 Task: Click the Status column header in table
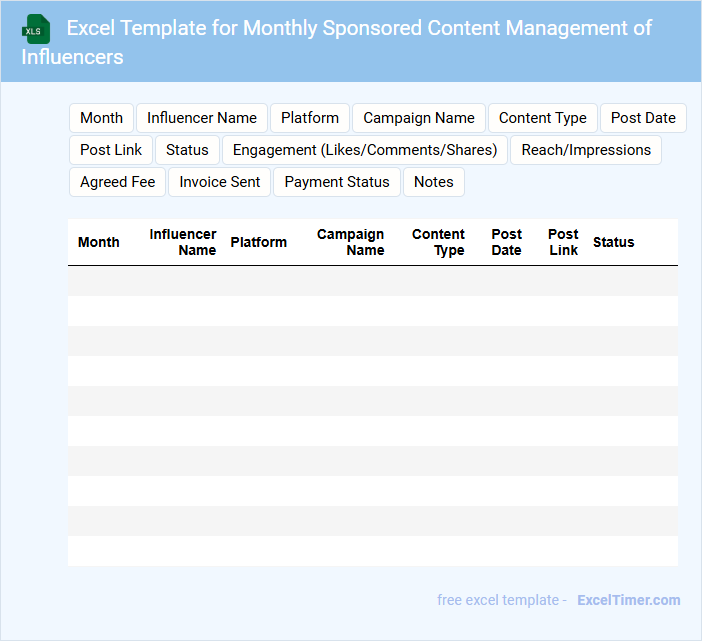pyautogui.click(x=613, y=242)
